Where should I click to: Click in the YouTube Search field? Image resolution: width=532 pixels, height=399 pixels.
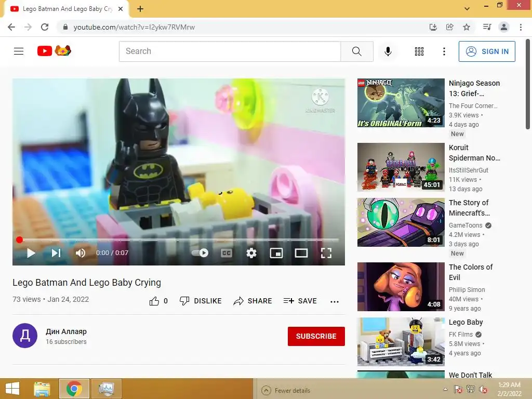(230, 51)
